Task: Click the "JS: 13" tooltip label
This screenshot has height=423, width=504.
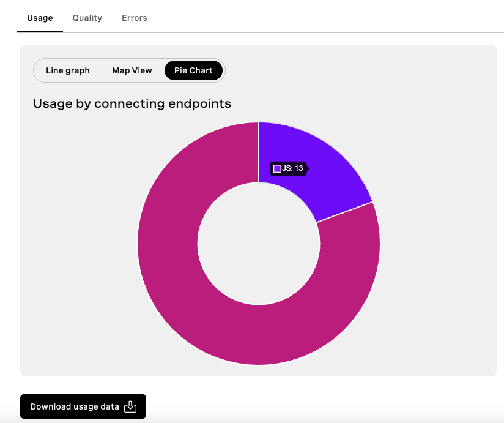Action: click(292, 168)
